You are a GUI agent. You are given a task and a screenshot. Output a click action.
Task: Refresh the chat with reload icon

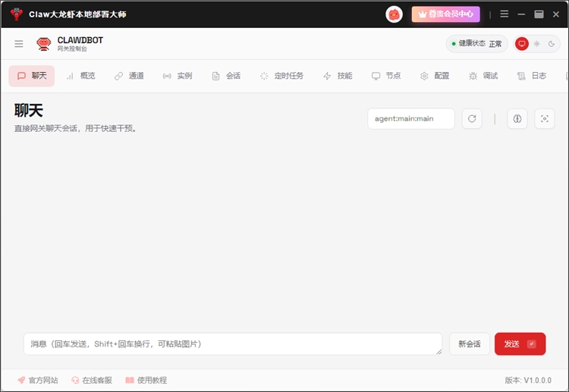coord(472,118)
